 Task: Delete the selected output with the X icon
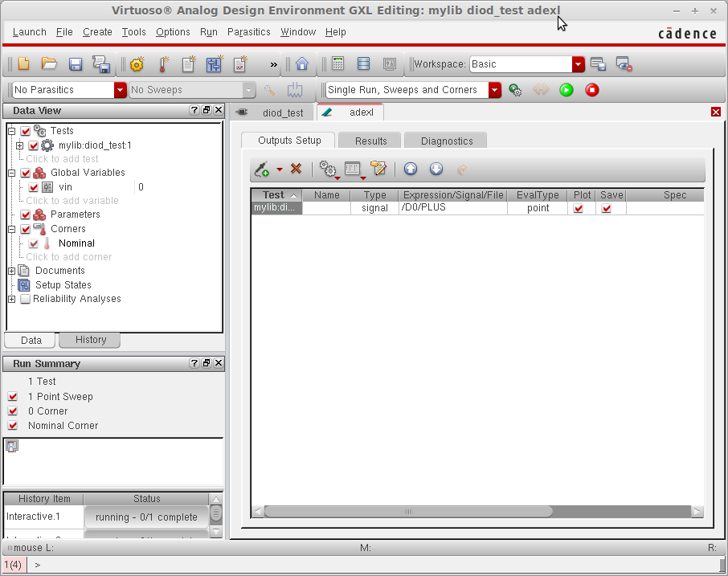[x=297, y=169]
